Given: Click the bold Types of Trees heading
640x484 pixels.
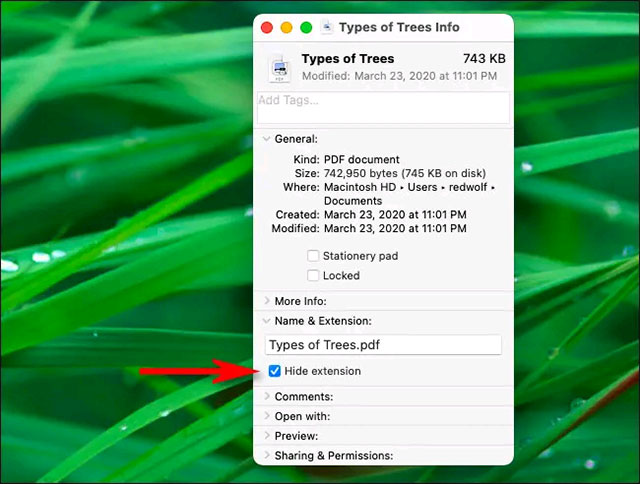Looking at the screenshot, I should (348, 59).
